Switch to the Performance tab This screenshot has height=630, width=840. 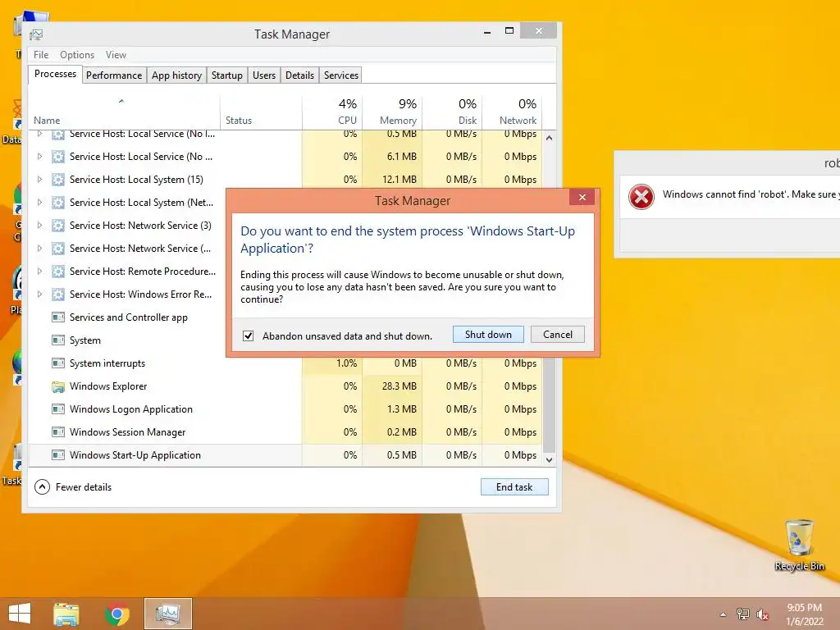tap(114, 75)
